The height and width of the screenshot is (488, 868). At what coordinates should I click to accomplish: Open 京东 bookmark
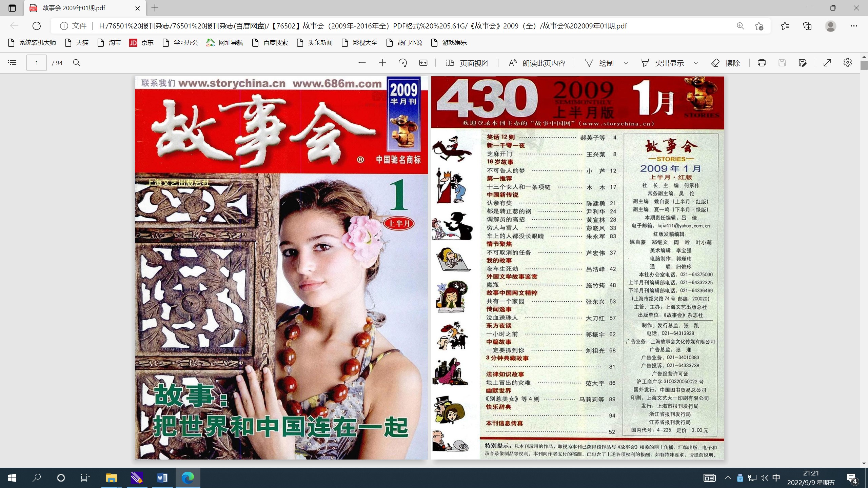click(x=142, y=43)
